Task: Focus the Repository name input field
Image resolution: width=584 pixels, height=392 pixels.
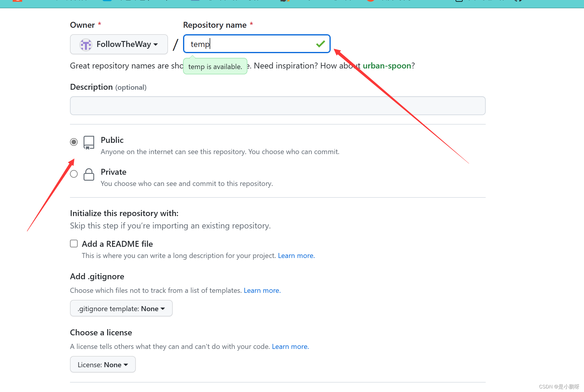Action: 257,44
